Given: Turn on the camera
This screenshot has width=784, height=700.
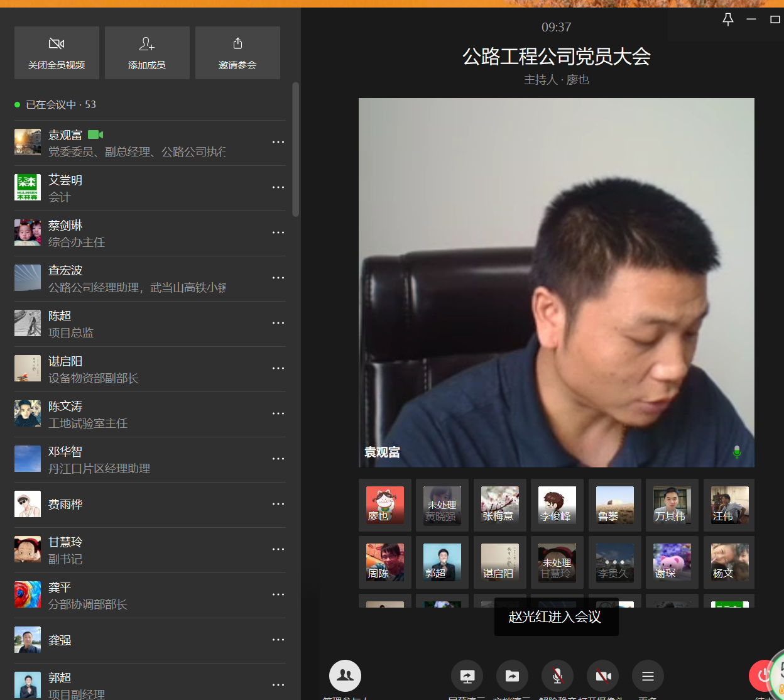Looking at the screenshot, I should click(x=602, y=676).
